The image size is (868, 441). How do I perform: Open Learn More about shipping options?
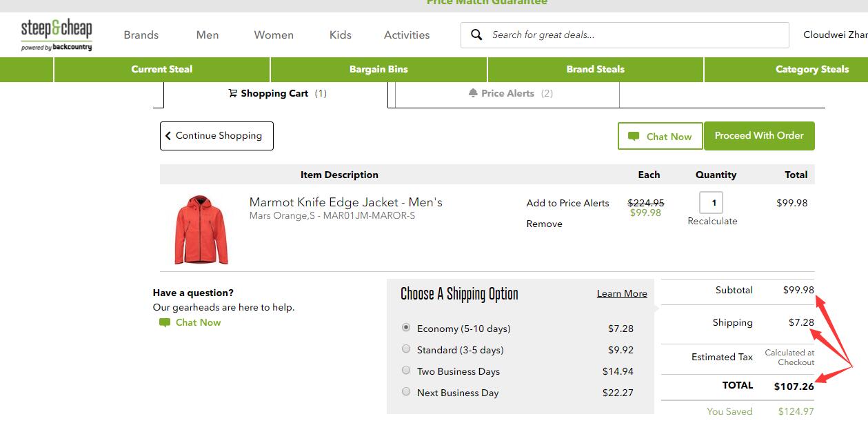[x=622, y=293]
